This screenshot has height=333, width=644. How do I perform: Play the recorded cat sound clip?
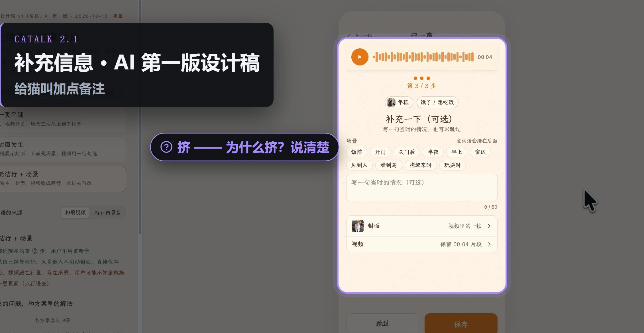[360, 57]
